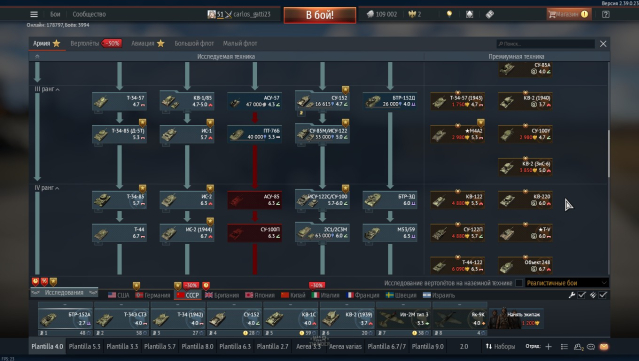Open the orange mail envelope icon
639x361 pixels.
[604, 346]
